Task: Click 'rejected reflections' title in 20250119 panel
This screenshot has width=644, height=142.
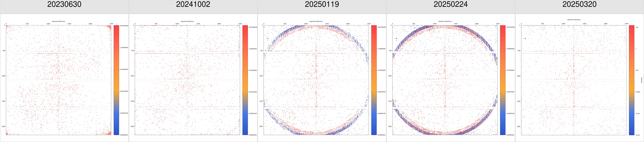Action: pos(316,21)
